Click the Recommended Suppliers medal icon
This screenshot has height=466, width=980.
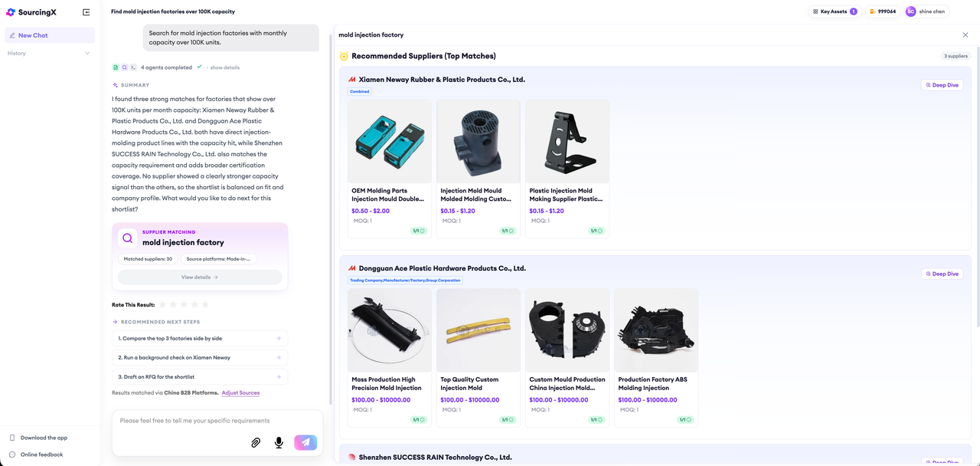[344, 56]
